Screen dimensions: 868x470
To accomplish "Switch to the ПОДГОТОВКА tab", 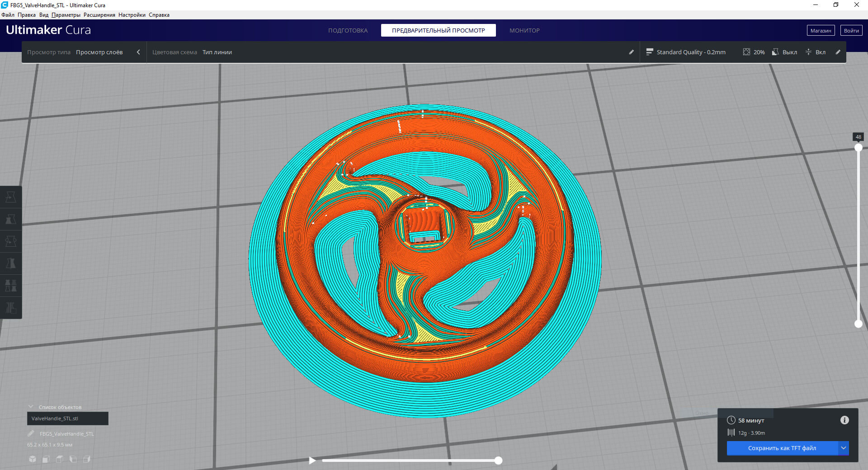I will click(x=348, y=30).
